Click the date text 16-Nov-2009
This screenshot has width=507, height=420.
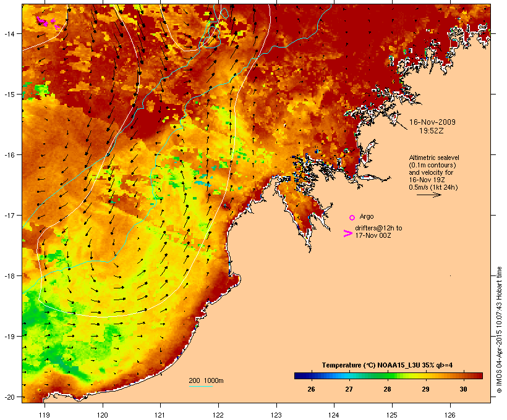tap(432, 122)
